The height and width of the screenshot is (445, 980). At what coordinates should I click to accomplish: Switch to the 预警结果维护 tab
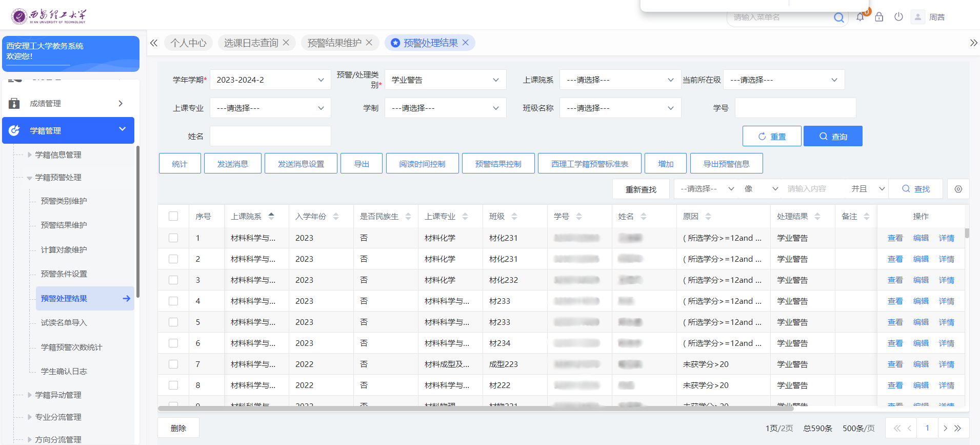pyautogui.click(x=334, y=43)
